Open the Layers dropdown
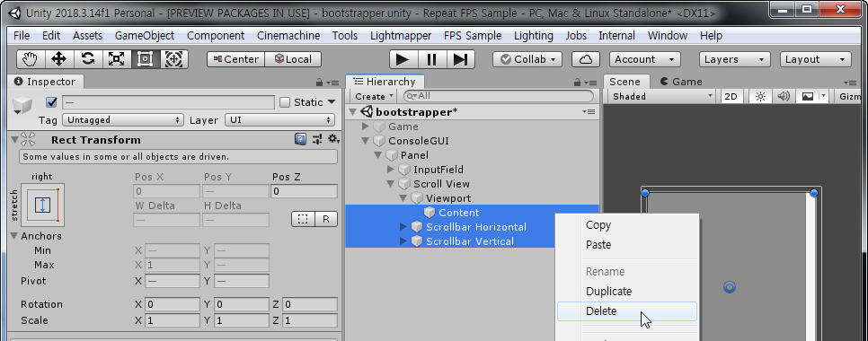Image resolution: width=868 pixels, height=341 pixels. point(734,59)
